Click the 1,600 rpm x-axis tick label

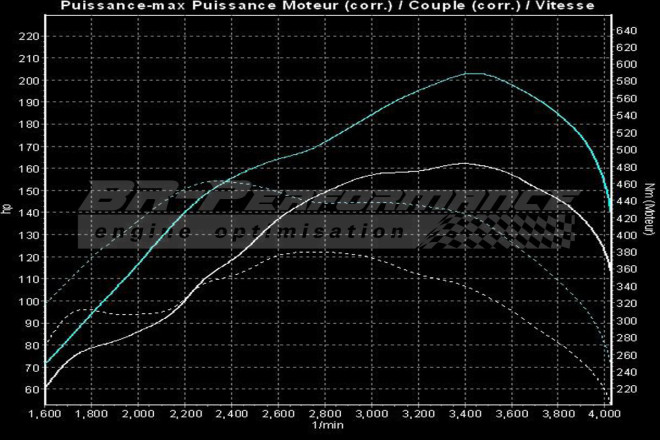pyautogui.click(x=46, y=412)
